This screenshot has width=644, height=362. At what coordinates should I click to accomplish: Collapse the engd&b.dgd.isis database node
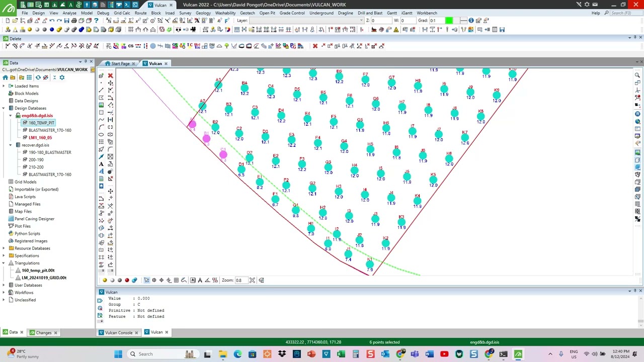tap(11, 116)
